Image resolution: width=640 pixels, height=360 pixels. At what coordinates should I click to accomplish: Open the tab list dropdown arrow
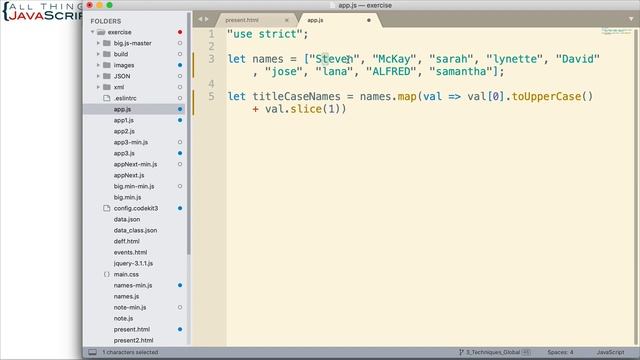(631, 19)
